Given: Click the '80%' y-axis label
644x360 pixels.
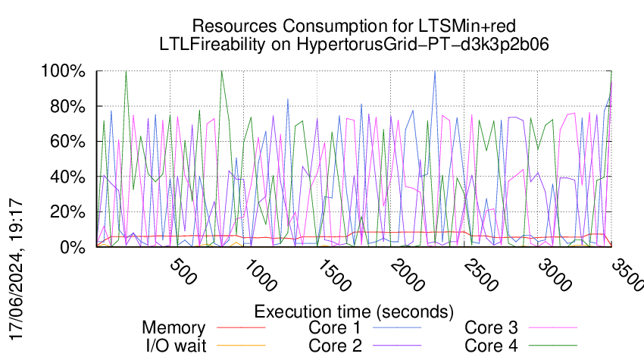Looking at the screenshot, I should pyautogui.click(x=67, y=106).
